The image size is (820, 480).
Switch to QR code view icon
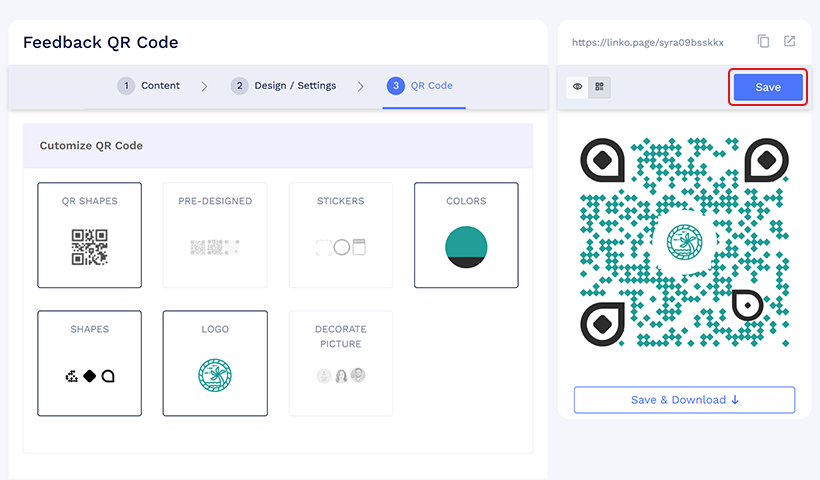pyautogui.click(x=599, y=87)
